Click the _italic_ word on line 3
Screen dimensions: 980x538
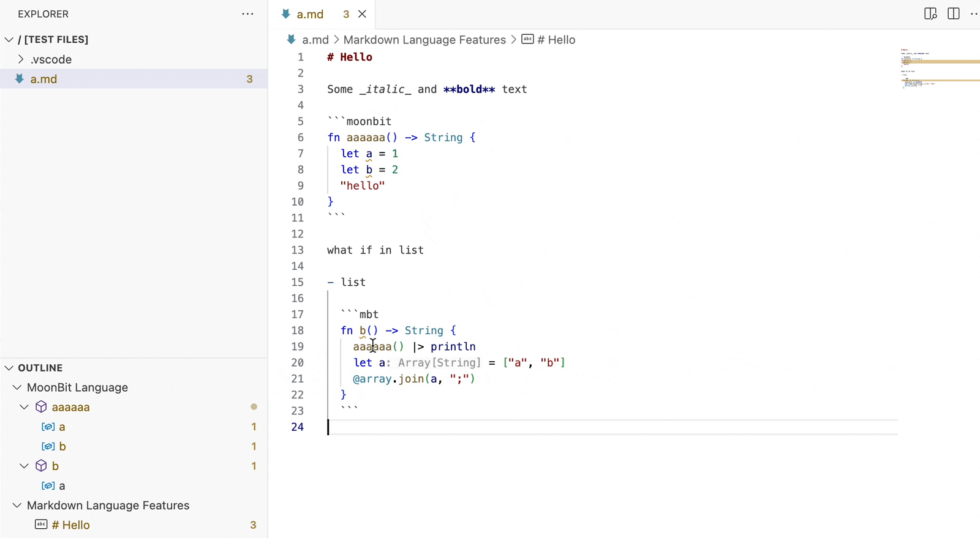click(385, 89)
